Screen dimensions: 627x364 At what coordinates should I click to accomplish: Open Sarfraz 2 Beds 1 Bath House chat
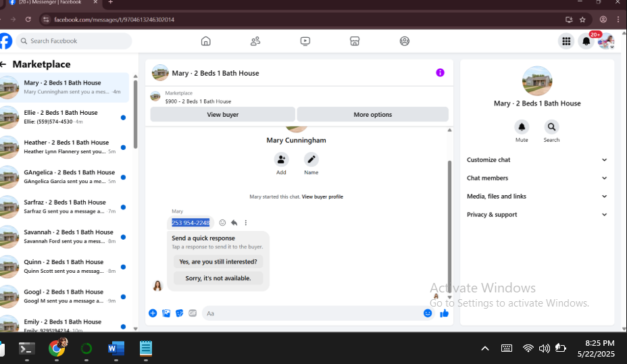click(64, 207)
